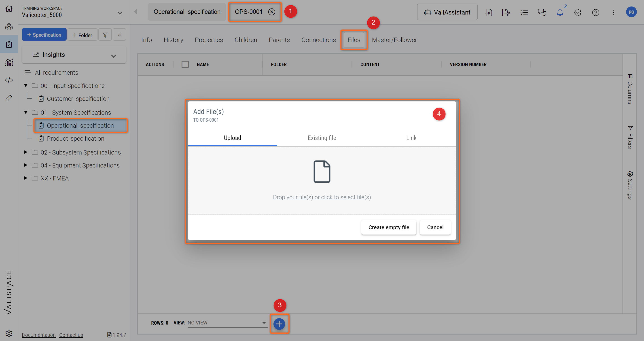Screen dimensions: 644x341
Task: Click the import file icon in top toolbar
Action: (488, 12)
